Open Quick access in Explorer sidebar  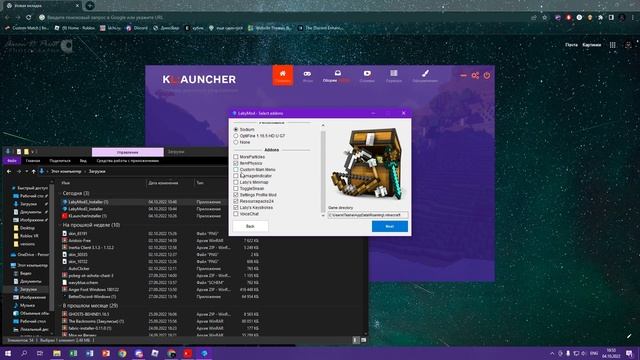tap(30, 188)
